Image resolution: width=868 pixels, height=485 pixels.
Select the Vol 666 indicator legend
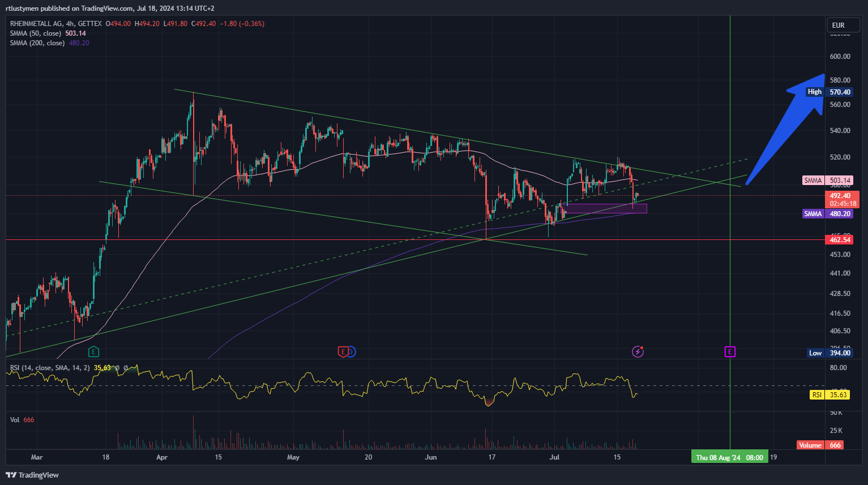[x=22, y=420]
